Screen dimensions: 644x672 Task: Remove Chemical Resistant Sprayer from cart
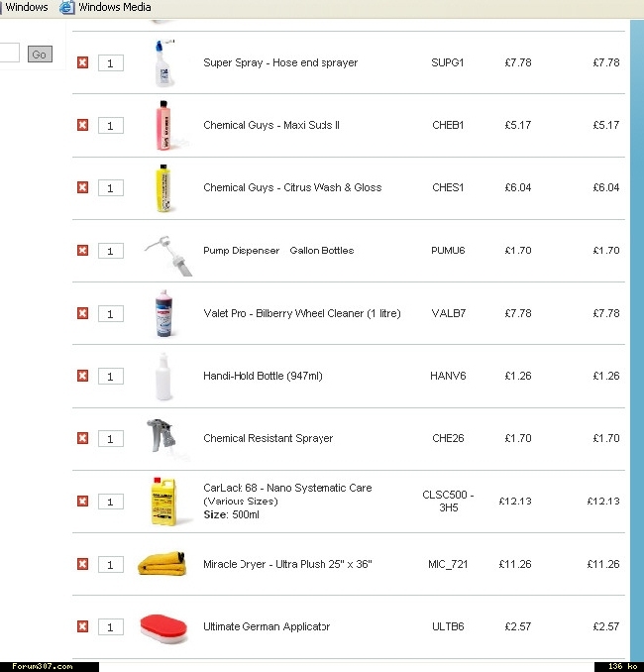tap(82, 438)
